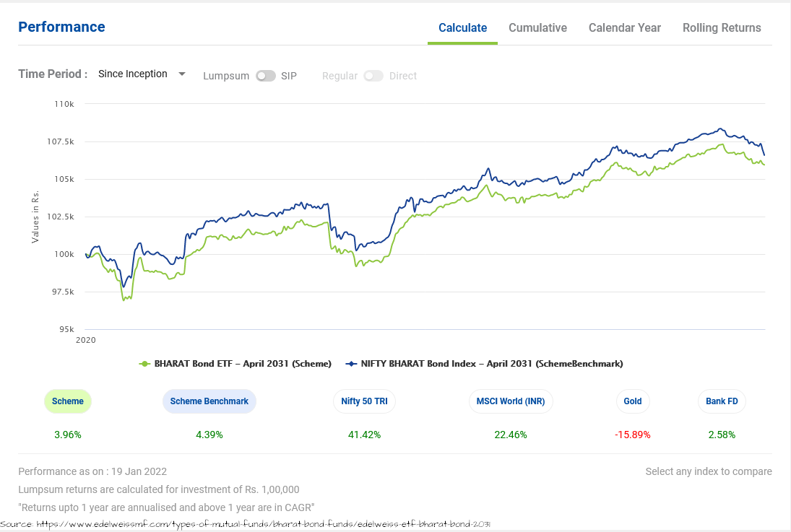The image size is (791, 532).
Task: Click the annualised returns CAGR note
Action: point(166,507)
